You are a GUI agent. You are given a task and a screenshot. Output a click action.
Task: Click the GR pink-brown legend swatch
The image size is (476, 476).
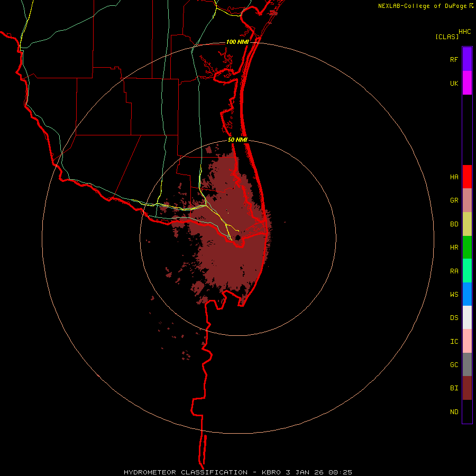467,200
